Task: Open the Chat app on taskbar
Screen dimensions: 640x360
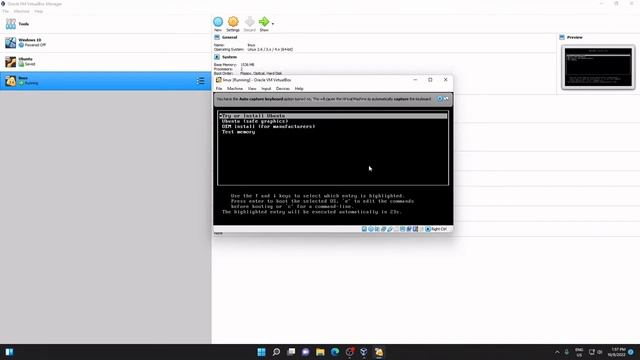Action: [x=306, y=352]
